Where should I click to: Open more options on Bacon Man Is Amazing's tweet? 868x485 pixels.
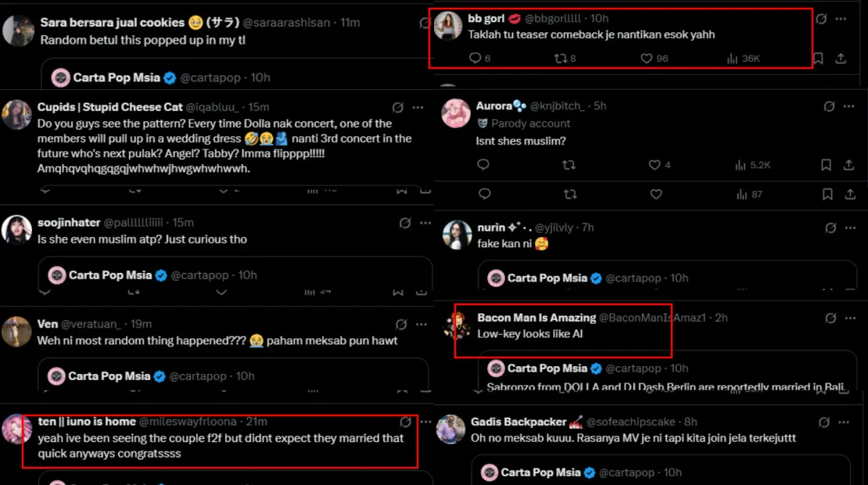850,318
